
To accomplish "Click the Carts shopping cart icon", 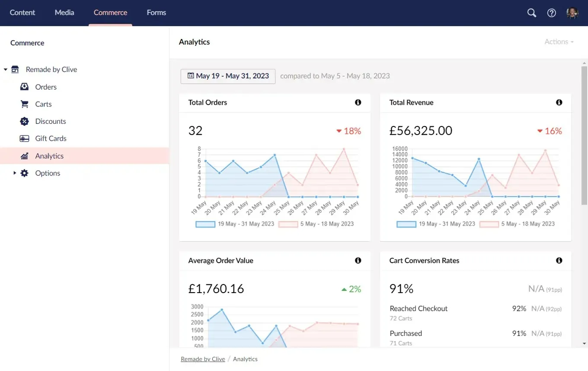I will (x=25, y=104).
